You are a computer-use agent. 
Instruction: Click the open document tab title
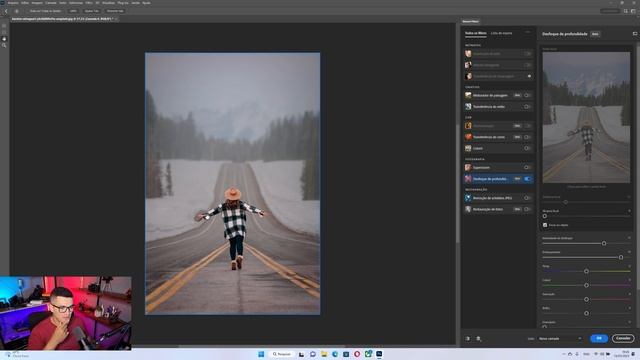61,19
